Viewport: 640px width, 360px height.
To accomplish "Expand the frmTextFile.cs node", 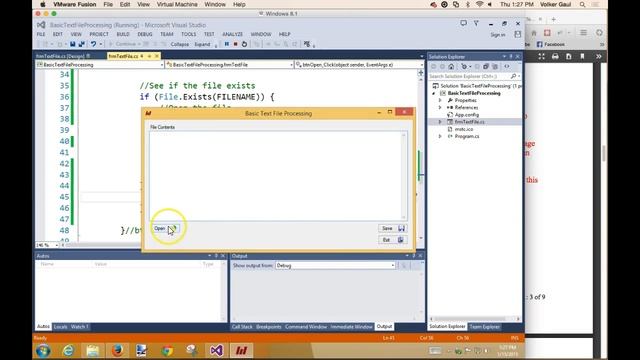I will point(440,122).
